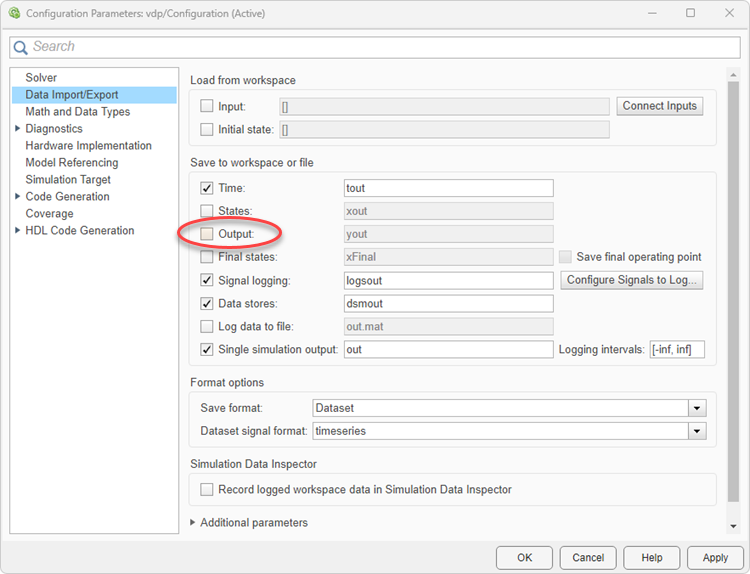The image size is (750, 574).
Task: Click the Logging intervals field
Action: pyautogui.click(x=677, y=349)
